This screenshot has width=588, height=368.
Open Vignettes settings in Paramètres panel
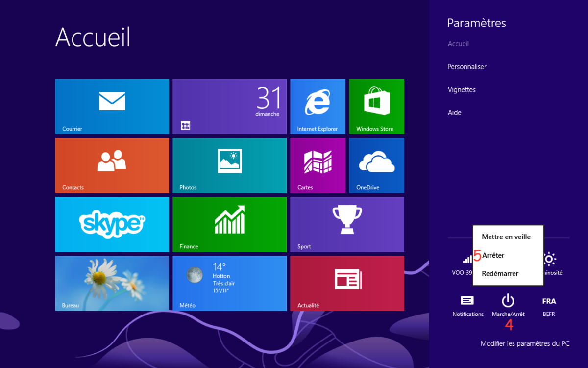pos(462,90)
